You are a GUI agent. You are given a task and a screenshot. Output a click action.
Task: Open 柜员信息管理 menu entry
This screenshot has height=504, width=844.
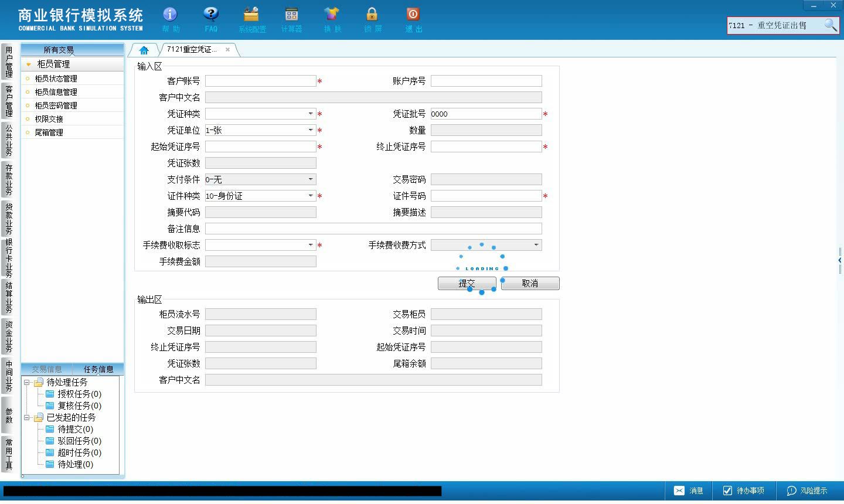point(56,92)
